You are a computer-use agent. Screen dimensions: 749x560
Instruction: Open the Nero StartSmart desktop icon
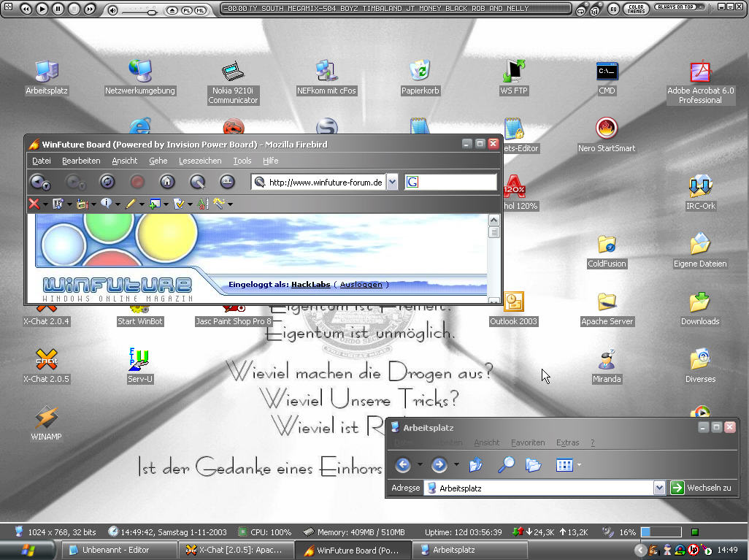click(x=606, y=129)
